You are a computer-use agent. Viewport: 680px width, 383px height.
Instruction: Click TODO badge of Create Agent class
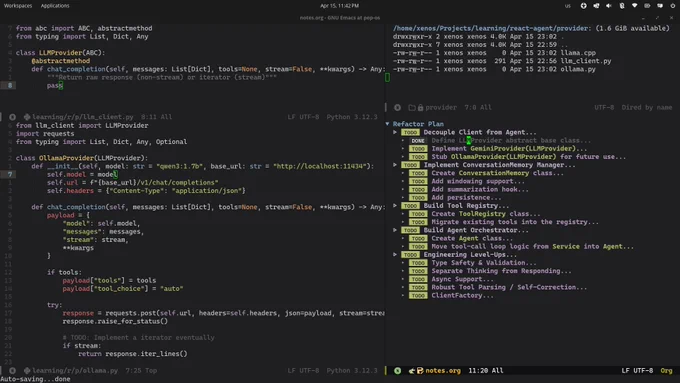tap(418, 238)
